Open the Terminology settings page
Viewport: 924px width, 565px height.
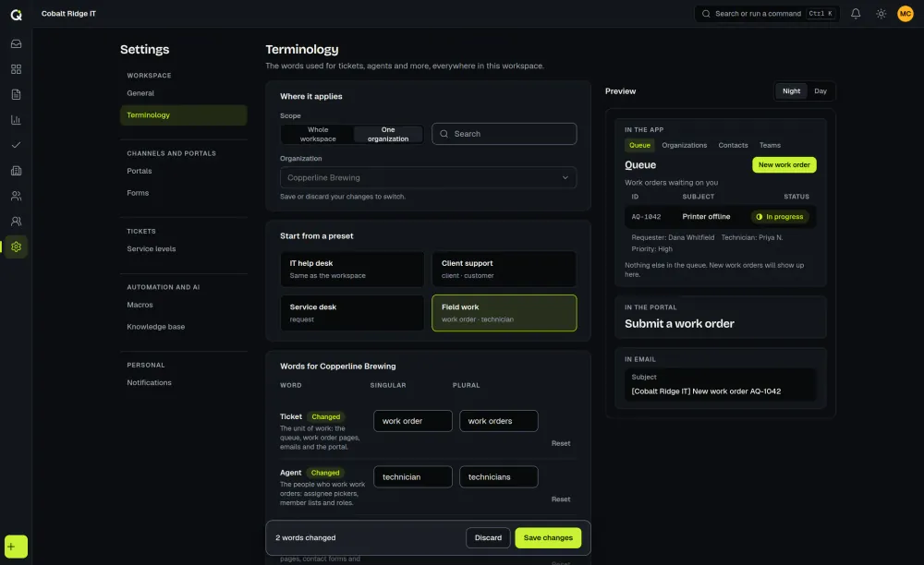point(183,115)
